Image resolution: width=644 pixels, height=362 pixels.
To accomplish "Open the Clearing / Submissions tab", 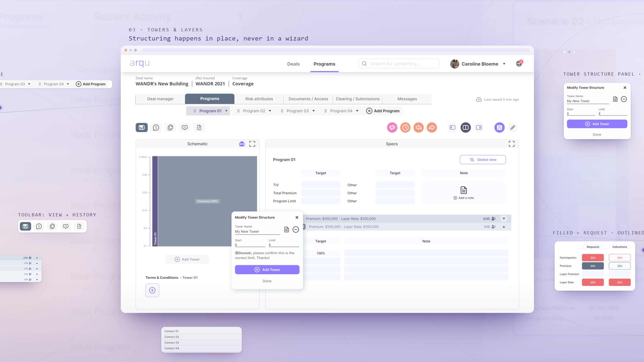I will point(358,99).
